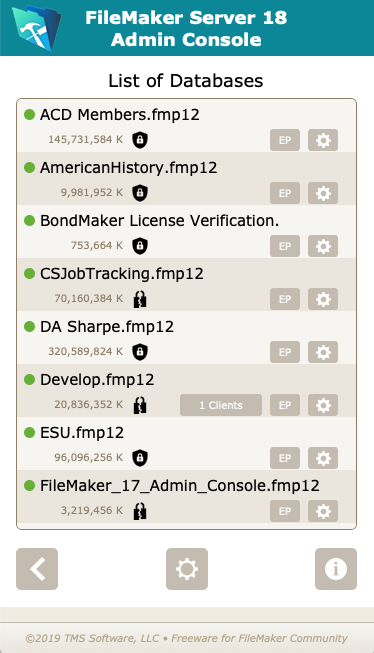The width and height of the screenshot is (374, 653).
Task: Select the CSJobTracking.fmp12 database name
Action: (x=122, y=274)
